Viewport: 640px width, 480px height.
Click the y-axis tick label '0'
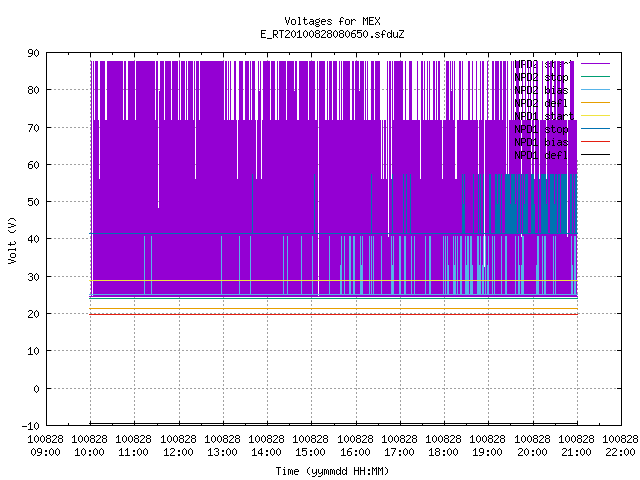36,389
